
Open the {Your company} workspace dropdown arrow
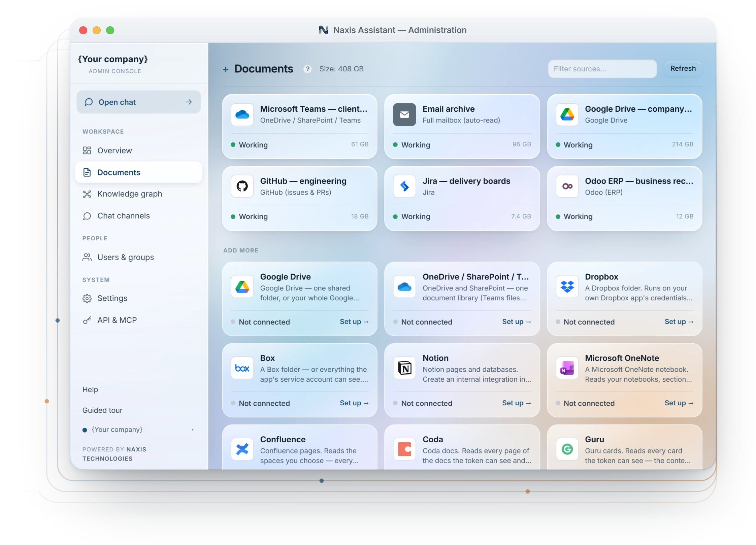click(192, 430)
